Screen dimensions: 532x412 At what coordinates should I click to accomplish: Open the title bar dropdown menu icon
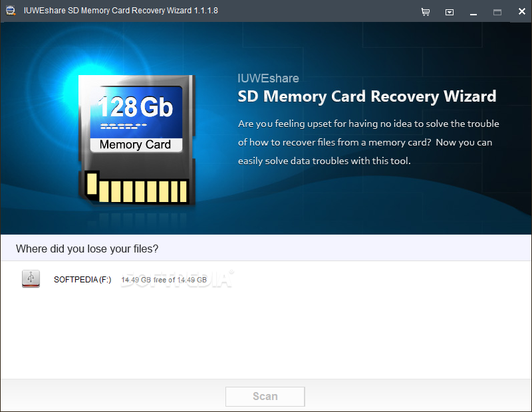[x=450, y=13]
